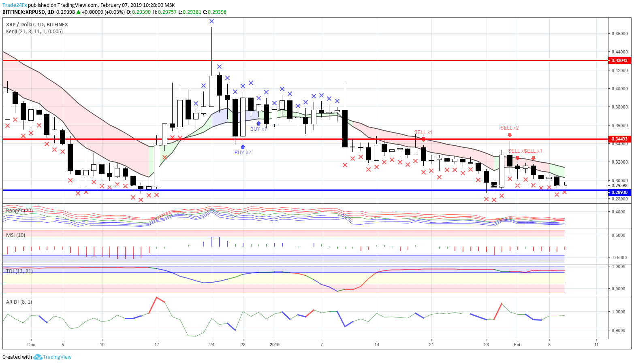Click the 0.29398 current price label
The width and height of the screenshot is (634, 364).
point(619,185)
